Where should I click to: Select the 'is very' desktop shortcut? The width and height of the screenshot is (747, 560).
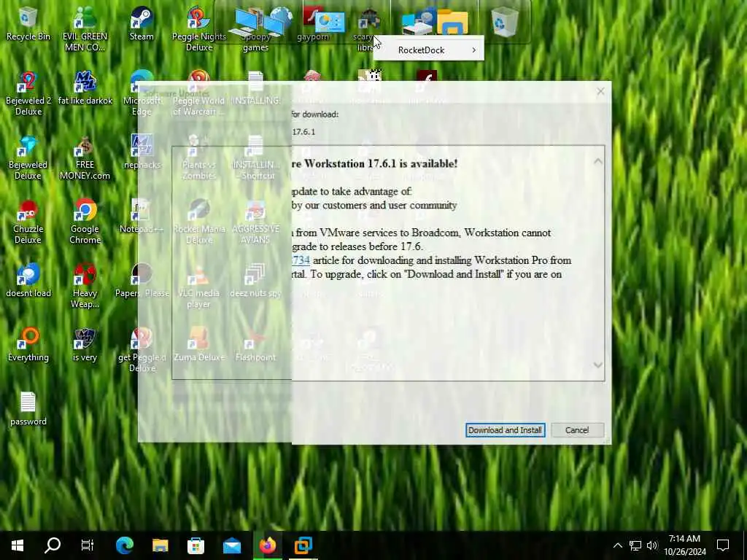(85, 345)
